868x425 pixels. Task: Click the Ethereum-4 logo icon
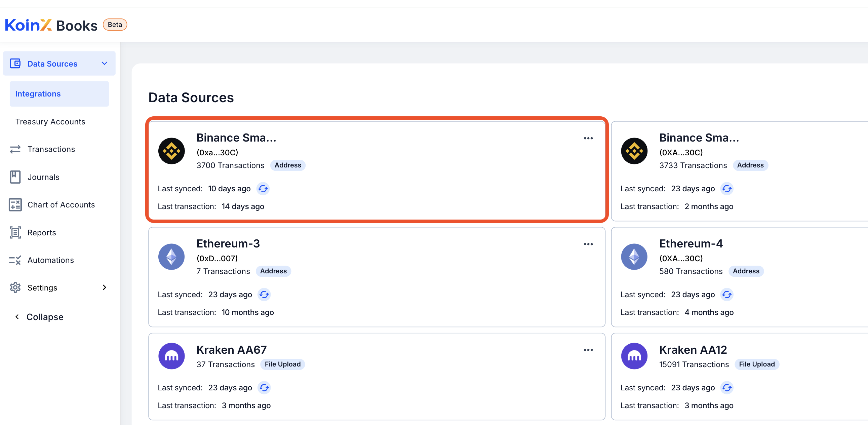click(x=634, y=257)
